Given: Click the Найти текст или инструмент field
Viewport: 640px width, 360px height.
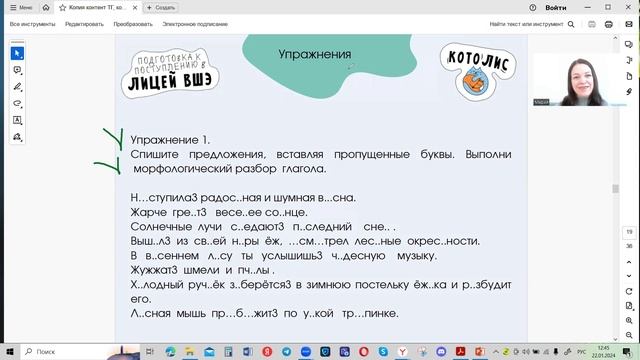Looking at the screenshot, I should coord(526,24).
